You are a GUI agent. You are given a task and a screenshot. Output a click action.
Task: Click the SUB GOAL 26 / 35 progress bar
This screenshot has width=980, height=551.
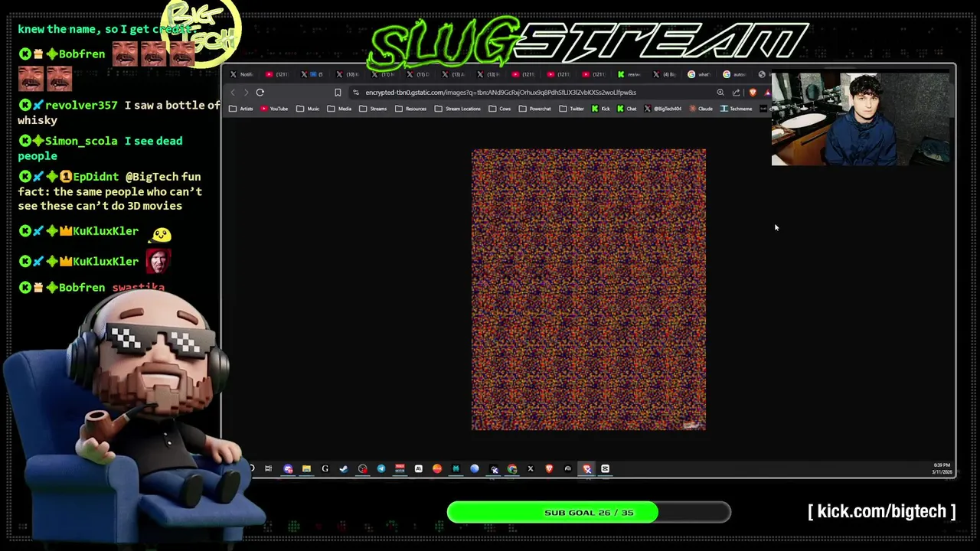click(589, 512)
